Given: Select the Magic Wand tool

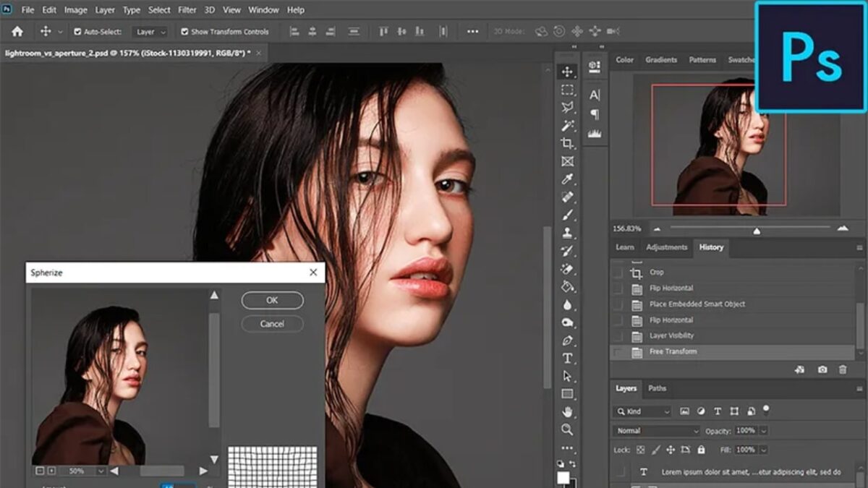Looking at the screenshot, I should [568, 126].
